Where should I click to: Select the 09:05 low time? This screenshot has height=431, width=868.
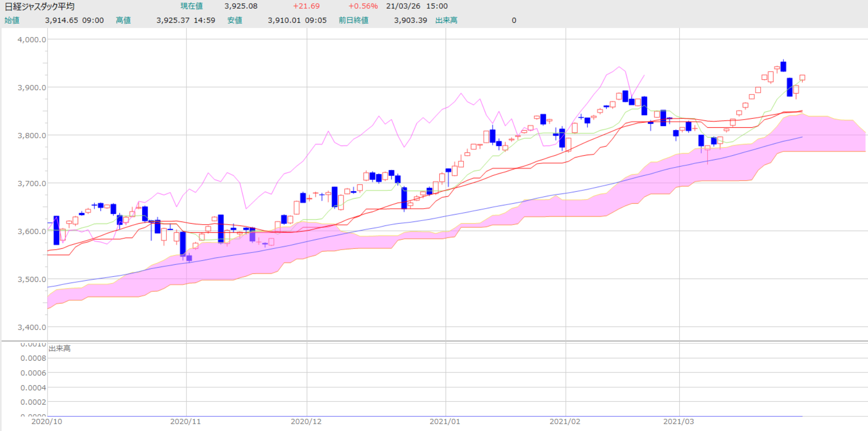tap(316, 21)
